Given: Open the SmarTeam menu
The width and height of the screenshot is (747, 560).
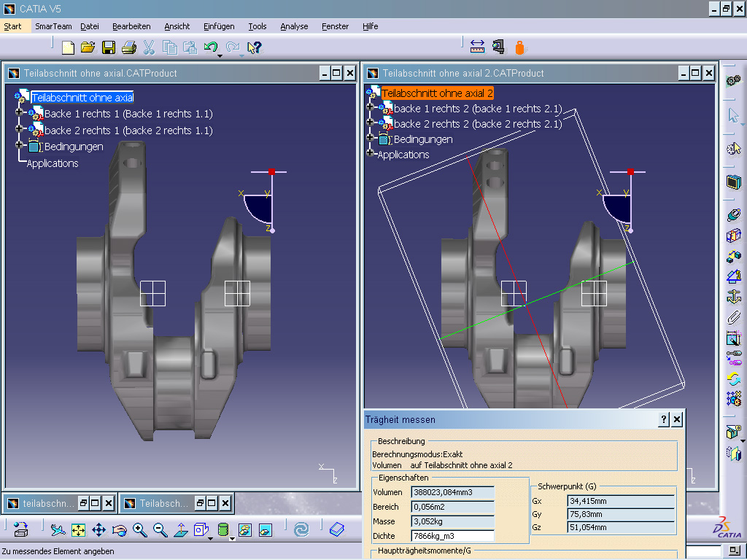Looking at the screenshot, I should coord(53,26).
